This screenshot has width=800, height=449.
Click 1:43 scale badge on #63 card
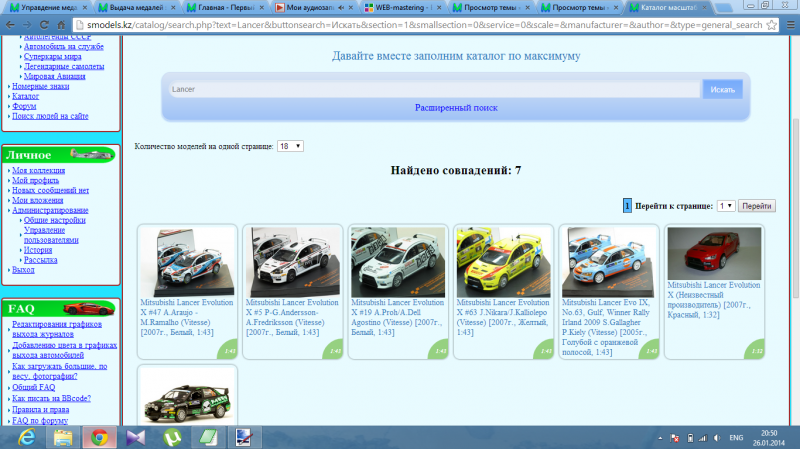(545, 351)
